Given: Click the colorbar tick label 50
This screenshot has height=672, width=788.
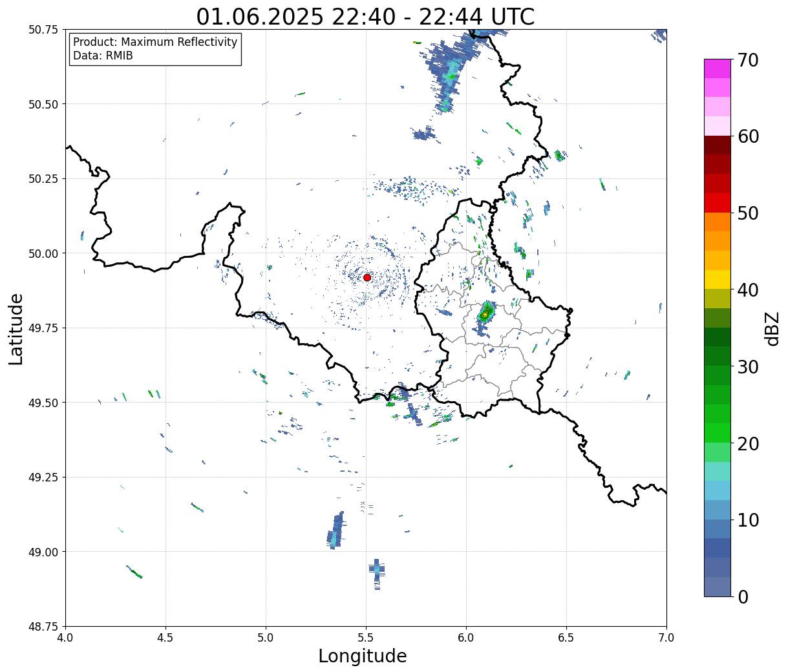Looking at the screenshot, I should pyautogui.click(x=747, y=213).
